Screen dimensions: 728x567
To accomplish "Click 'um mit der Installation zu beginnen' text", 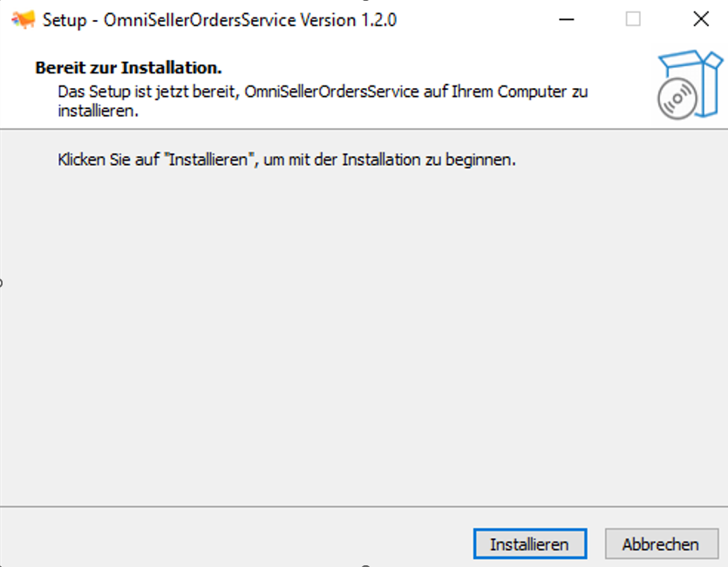I will 390,160.
